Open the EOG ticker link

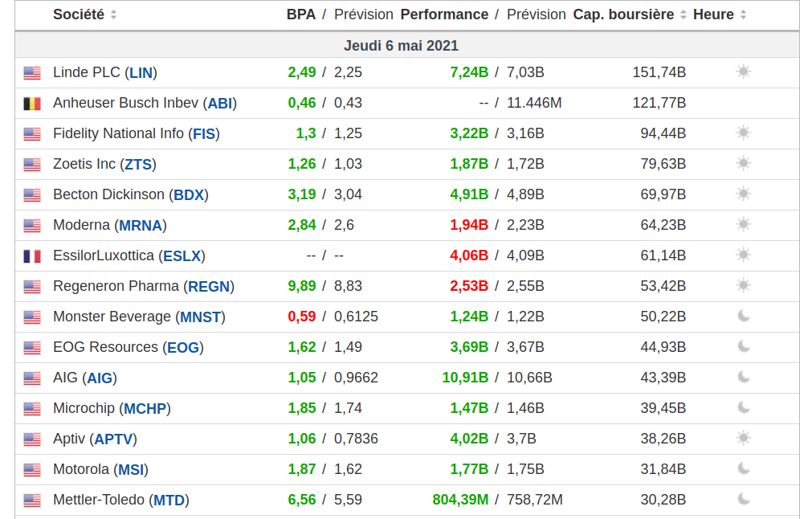point(182,348)
